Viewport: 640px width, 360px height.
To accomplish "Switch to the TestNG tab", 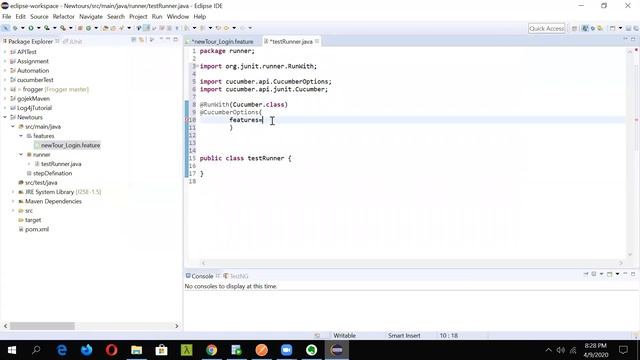I will [x=236, y=276].
